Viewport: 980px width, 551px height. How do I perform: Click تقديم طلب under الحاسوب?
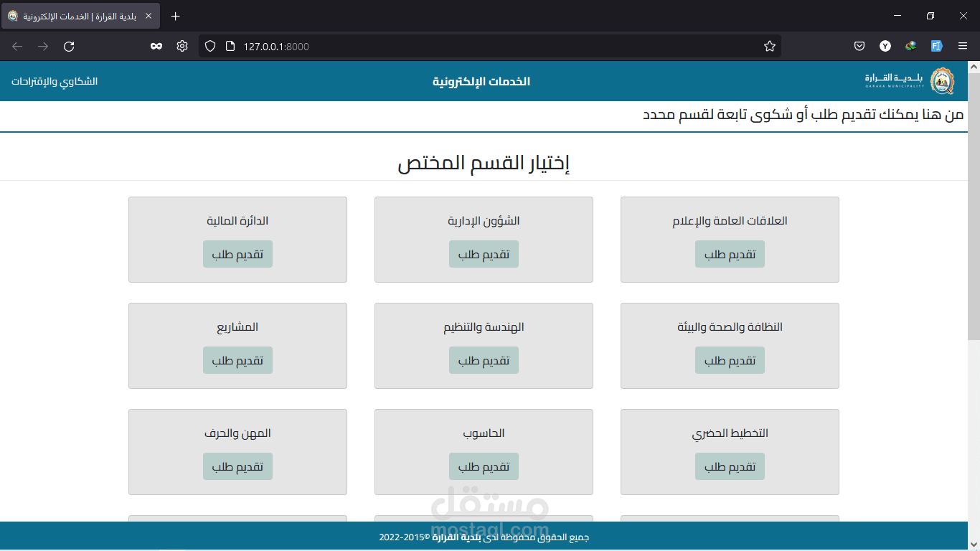(x=484, y=466)
